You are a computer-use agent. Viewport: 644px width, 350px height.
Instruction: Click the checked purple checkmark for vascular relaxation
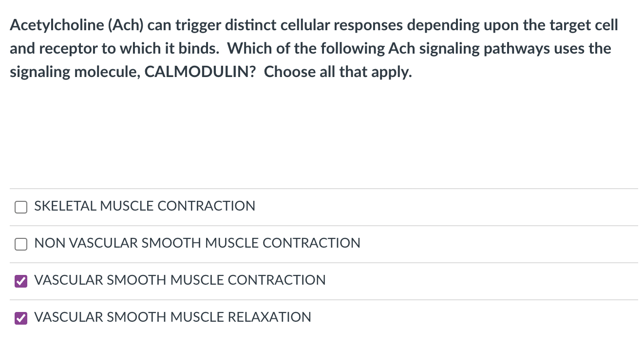coord(21,317)
